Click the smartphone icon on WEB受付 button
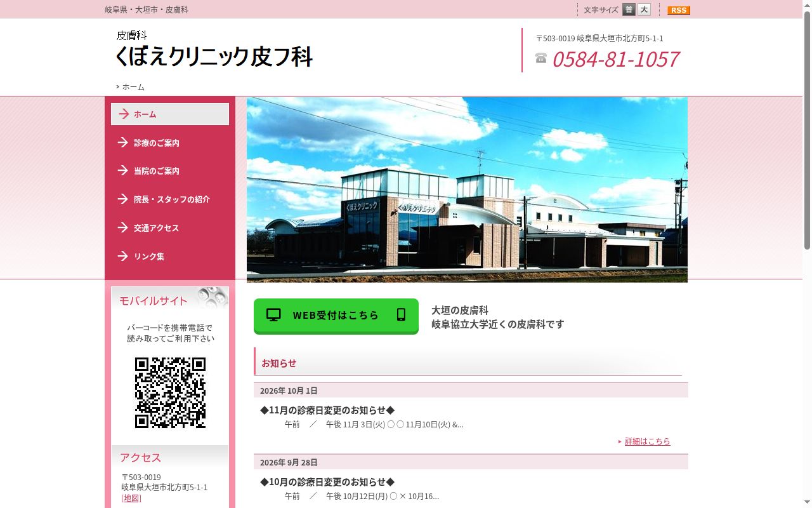This screenshot has height=508, width=812. tap(401, 314)
